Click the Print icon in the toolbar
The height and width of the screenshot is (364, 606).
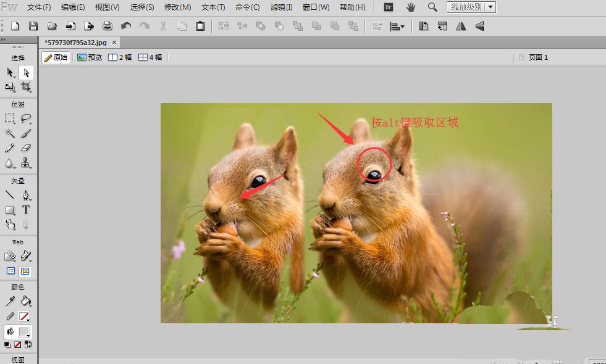pyautogui.click(x=107, y=26)
